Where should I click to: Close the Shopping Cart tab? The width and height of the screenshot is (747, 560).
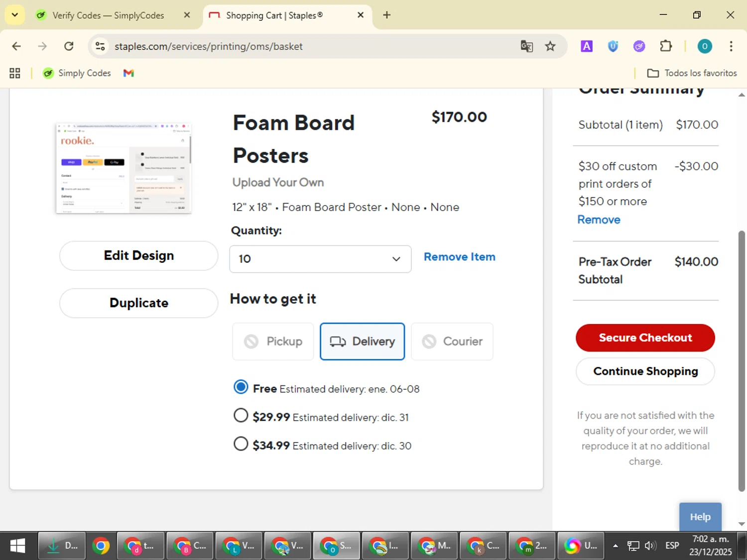tap(361, 15)
